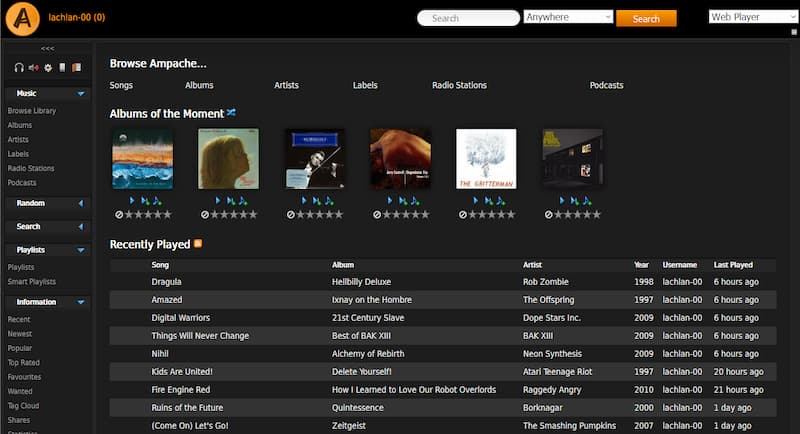
Task: Open Artists under Browse Ampache
Action: (x=286, y=85)
